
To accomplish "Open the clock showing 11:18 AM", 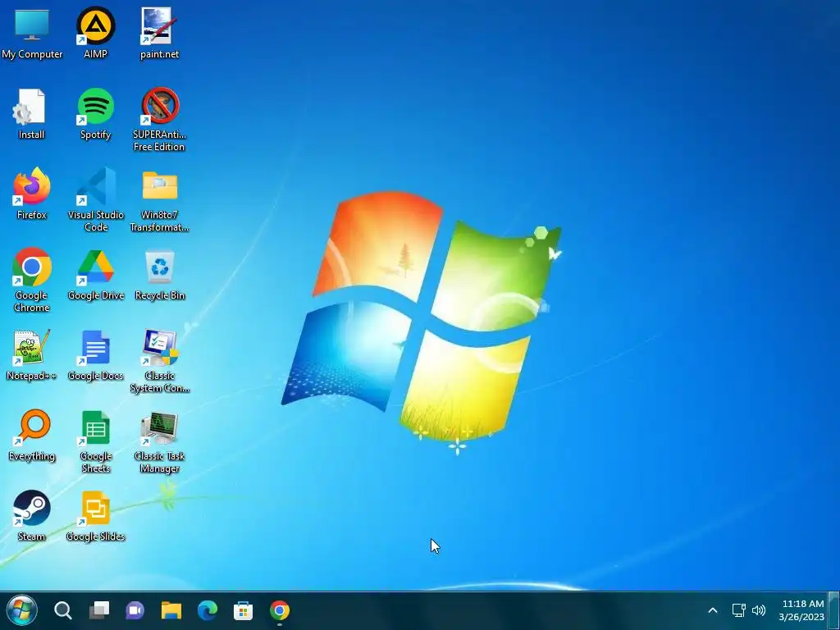I will [x=801, y=610].
